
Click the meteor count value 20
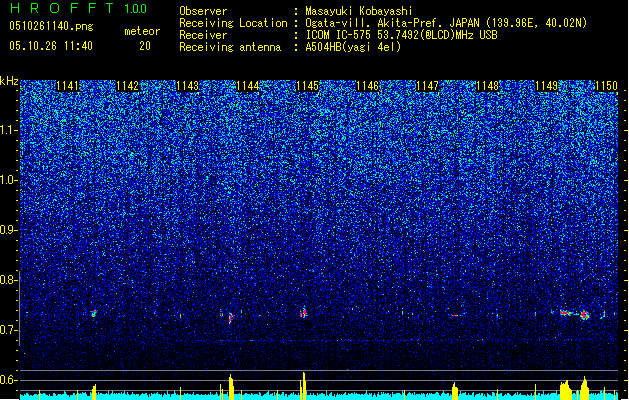(145, 46)
